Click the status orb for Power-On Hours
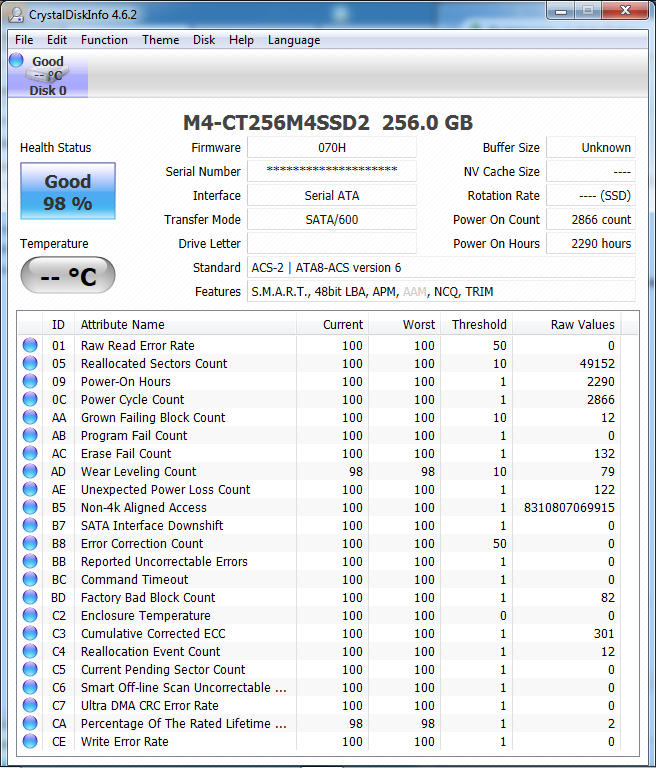This screenshot has height=768, width=656. pos(30,382)
